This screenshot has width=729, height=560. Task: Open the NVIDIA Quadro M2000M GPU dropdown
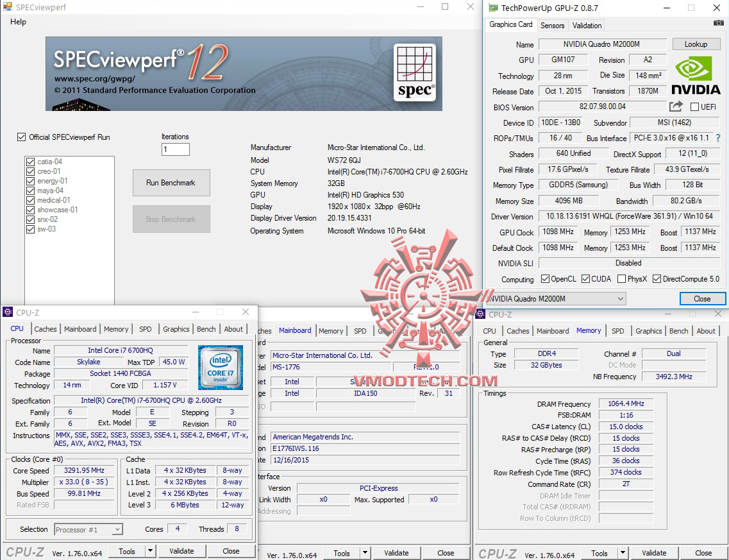pyautogui.click(x=556, y=299)
